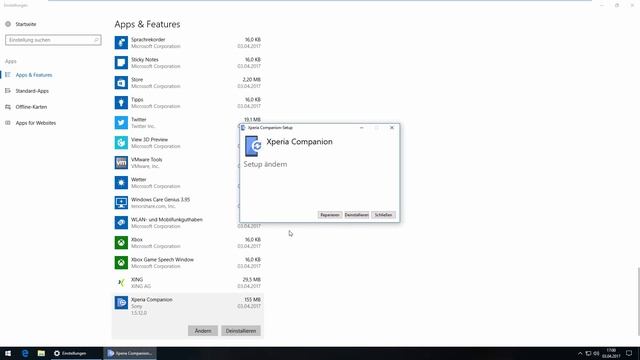Image resolution: width=640 pixels, height=360 pixels.
Task: Minimize the Xperia Companion Setup dialog
Action: [362, 128]
